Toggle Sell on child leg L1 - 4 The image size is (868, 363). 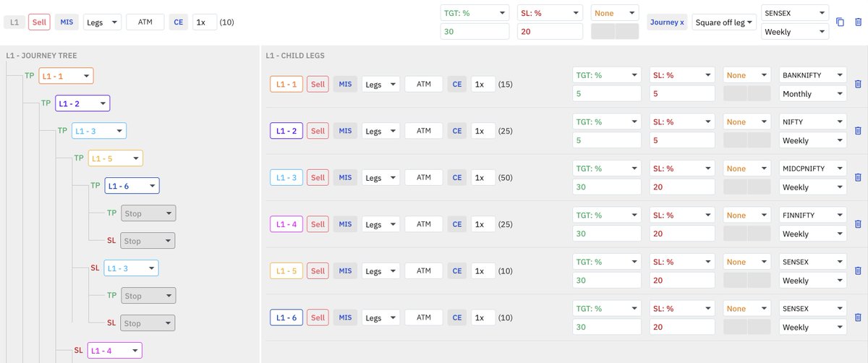point(318,224)
